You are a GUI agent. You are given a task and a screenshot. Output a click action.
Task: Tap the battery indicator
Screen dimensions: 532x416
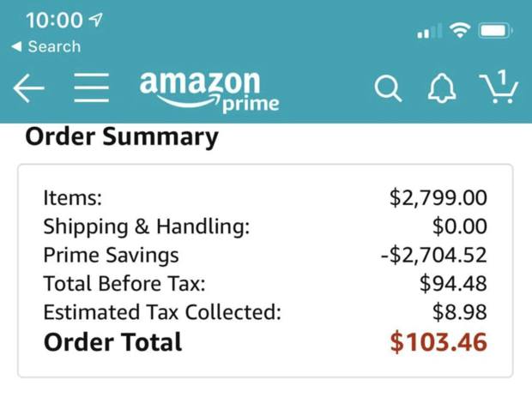(x=496, y=31)
